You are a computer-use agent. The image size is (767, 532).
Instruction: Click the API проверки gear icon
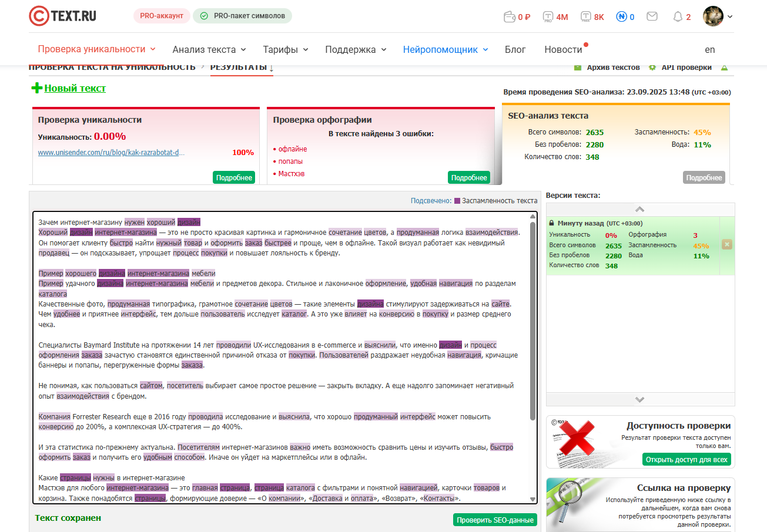click(x=652, y=68)
